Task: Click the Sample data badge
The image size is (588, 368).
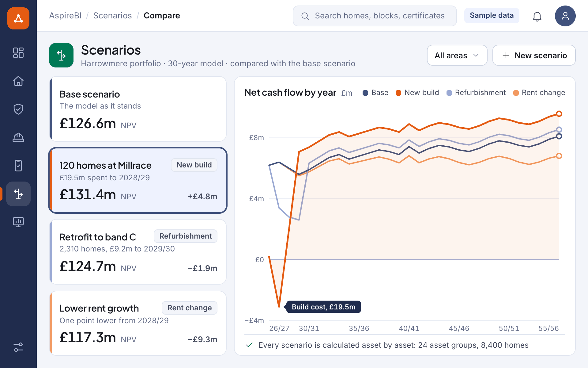Action: coord(492,16)
